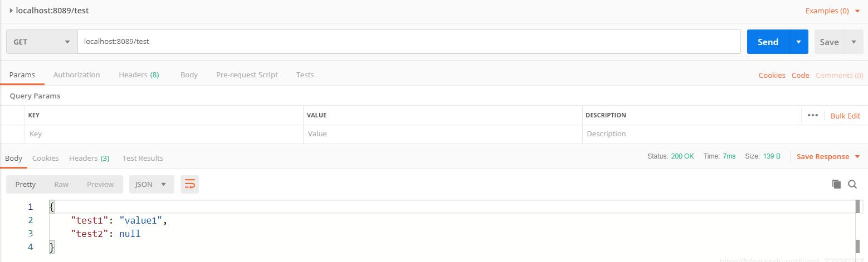Image resolution: width=868 pixels, height=262 pixels.
Task: Select the Raw response view
Action: (61, 184)
